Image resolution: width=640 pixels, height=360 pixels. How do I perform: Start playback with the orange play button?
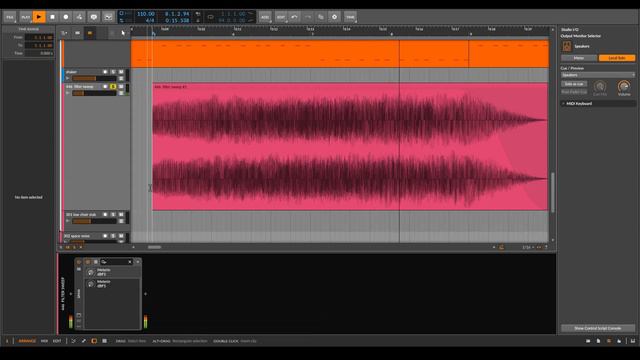pos(39,17)
